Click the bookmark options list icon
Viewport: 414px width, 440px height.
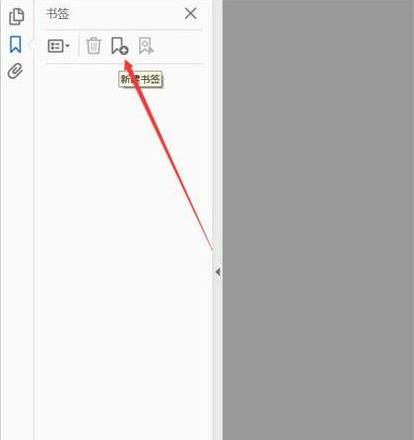point(55,46)
